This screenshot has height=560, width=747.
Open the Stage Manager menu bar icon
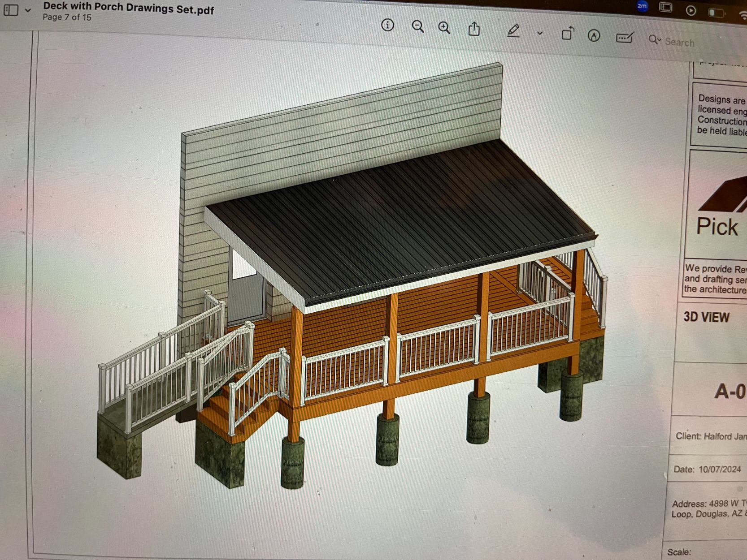coord(666,8)
